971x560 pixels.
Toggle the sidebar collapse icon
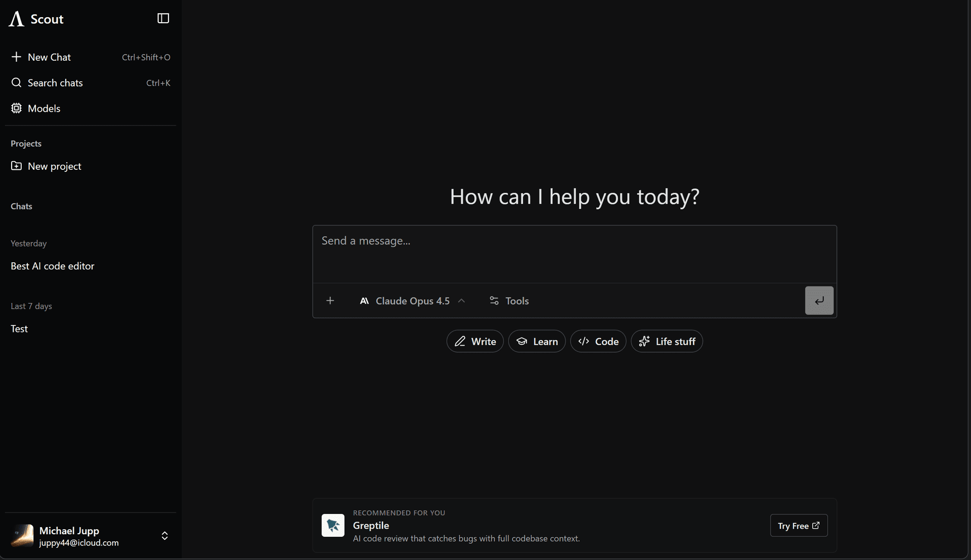point(163,19)
